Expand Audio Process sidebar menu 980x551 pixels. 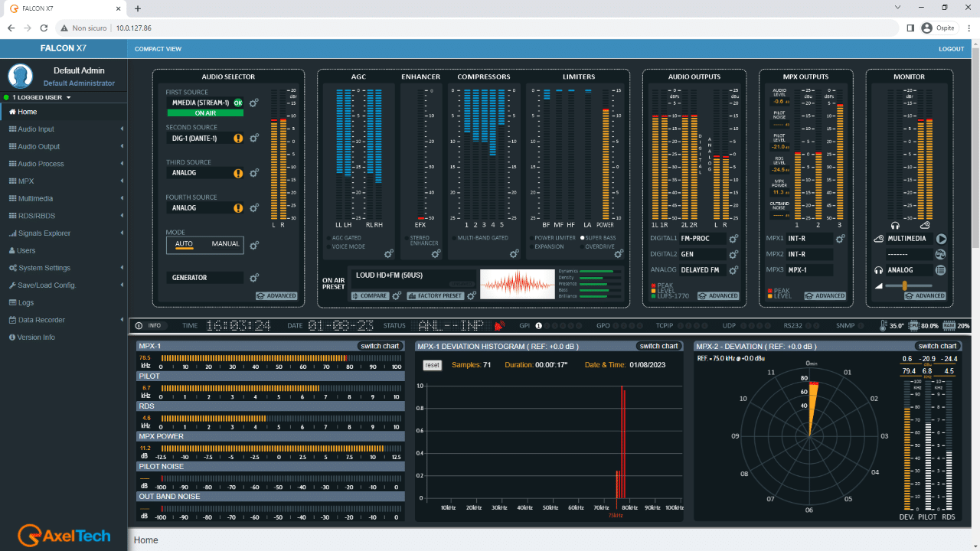tap(64, 164)
